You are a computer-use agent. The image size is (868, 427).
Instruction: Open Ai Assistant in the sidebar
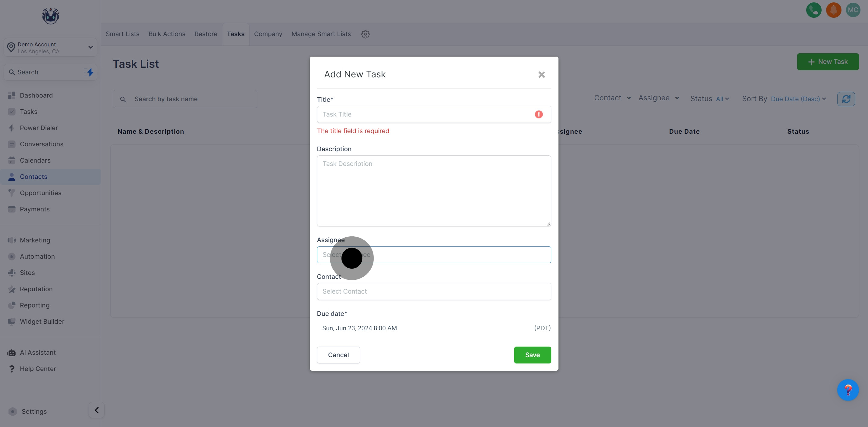(x=38, y=353)
